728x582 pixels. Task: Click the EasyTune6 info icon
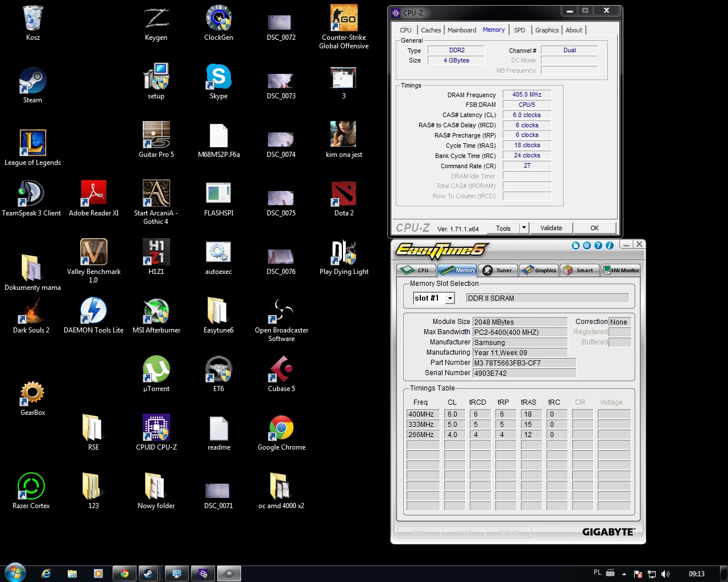tap(609, 246)
